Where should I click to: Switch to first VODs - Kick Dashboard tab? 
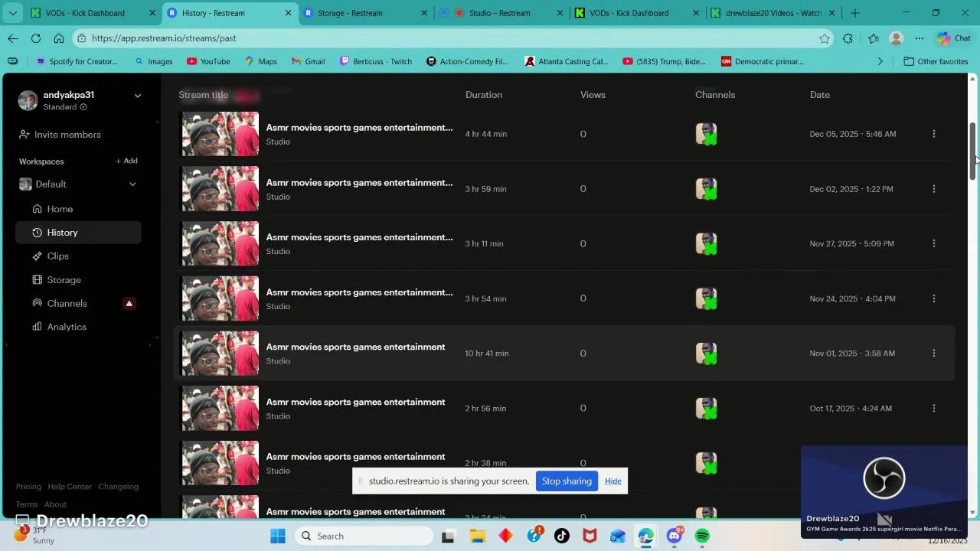(92, 13)
